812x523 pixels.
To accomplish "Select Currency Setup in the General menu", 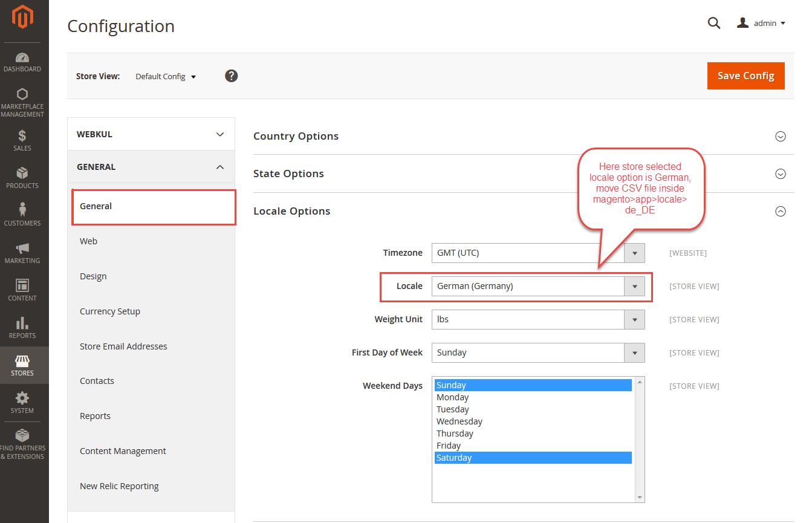I will point(110,311).
